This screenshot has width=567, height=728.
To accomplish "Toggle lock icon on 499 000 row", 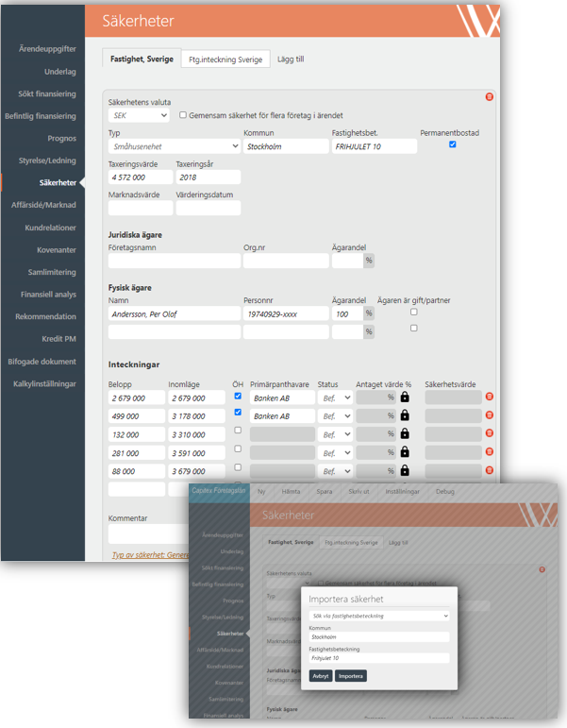I will 405,415.
